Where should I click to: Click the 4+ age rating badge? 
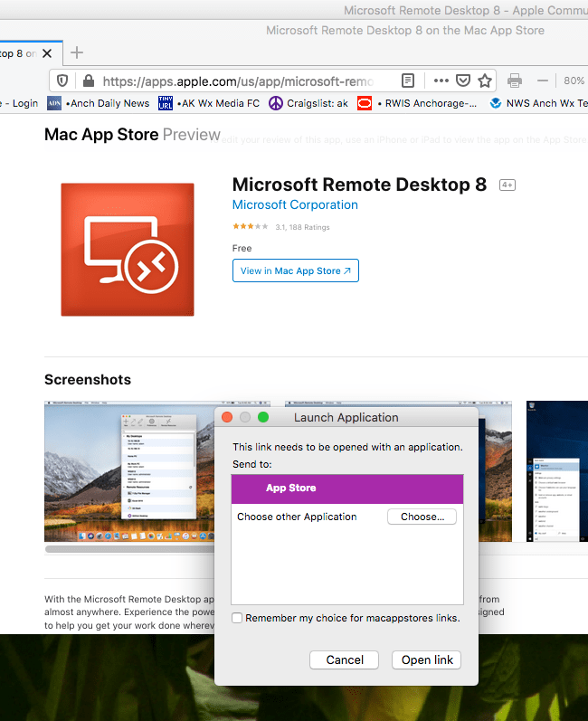507,185
